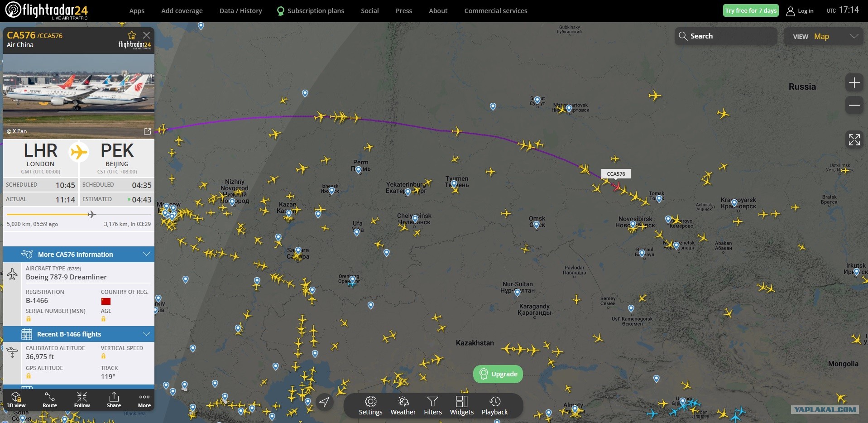Open Add coverage menu item
Screen dimensions: 868x423
(182, 11)
